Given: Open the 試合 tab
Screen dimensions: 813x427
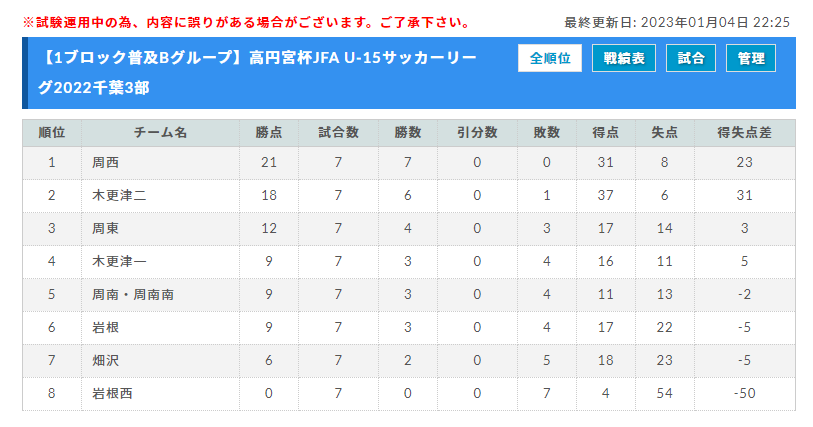Looking at the screenshot, I should [x=691, y=58].
